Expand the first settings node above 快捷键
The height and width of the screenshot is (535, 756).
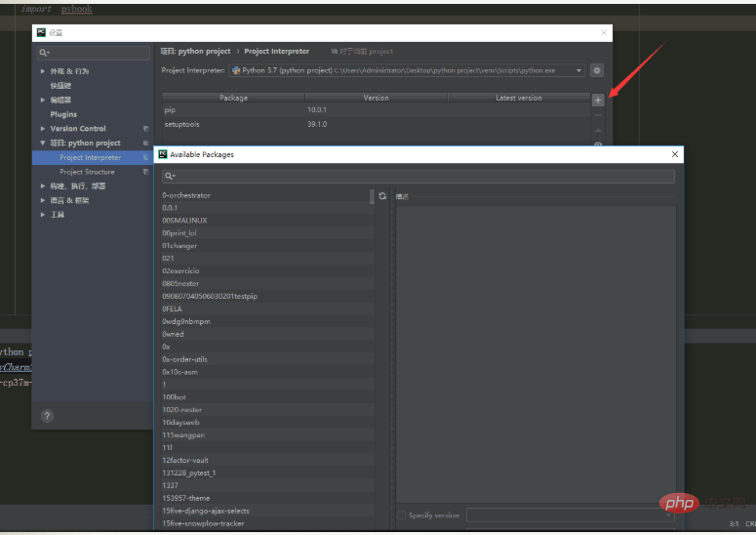tap(43, 71)
